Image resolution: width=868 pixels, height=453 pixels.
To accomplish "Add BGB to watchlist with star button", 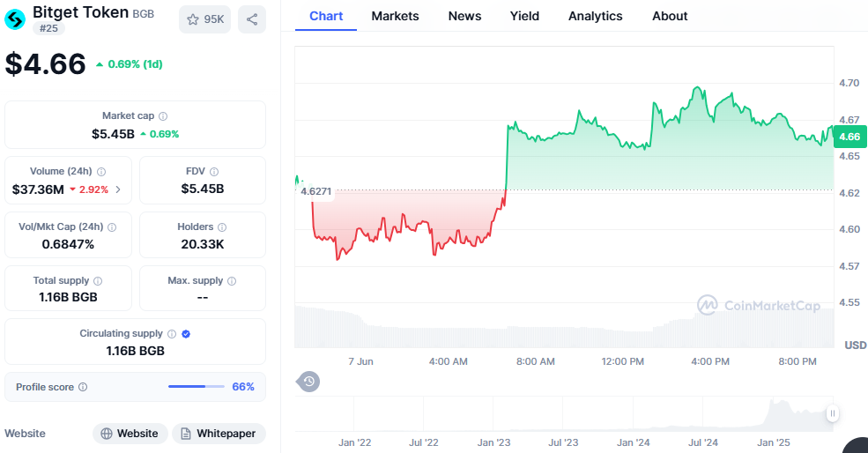I will coord(204,19).
